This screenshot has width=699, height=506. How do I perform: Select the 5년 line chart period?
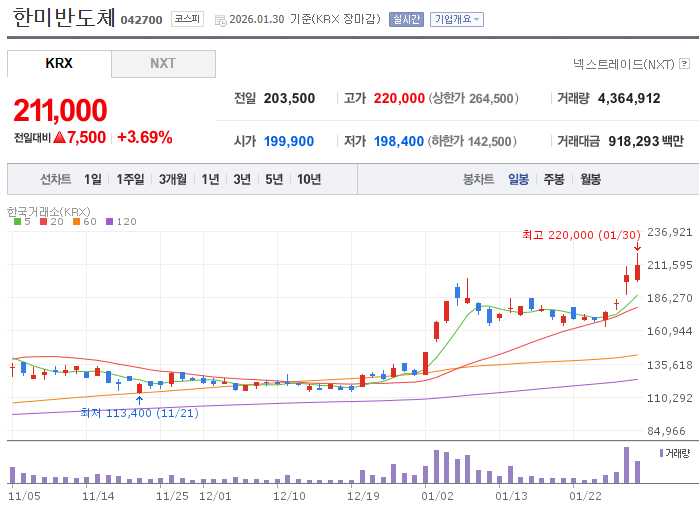tap(274, 179)
